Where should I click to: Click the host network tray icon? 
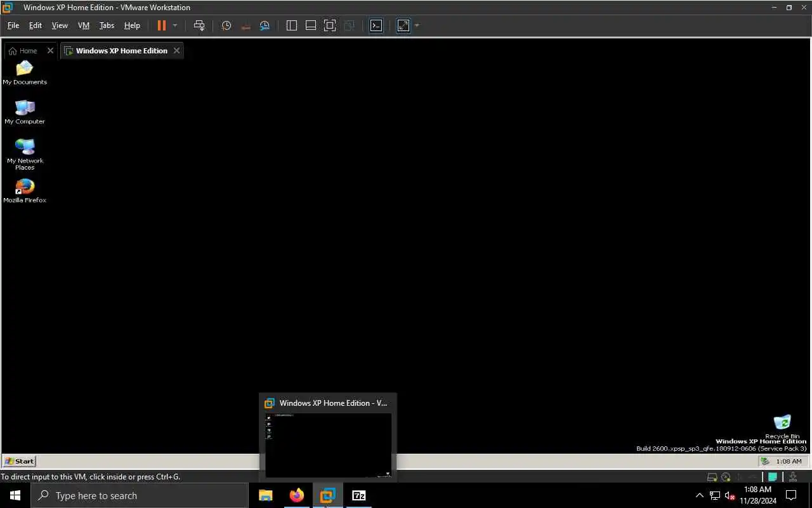pyautogui.click(x=715, y=495)
